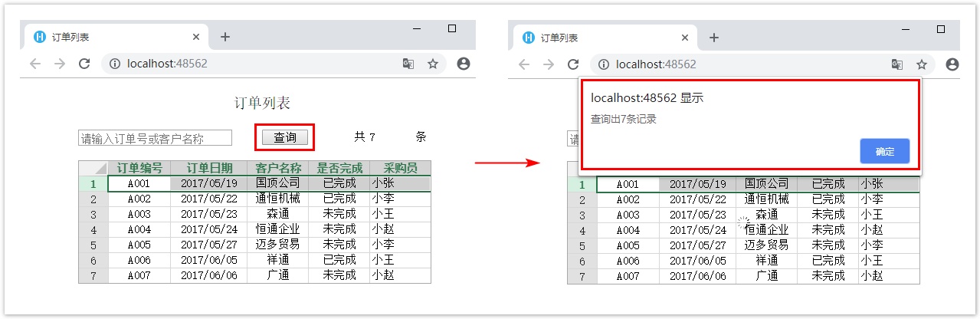Open translate icon in left address bar

408,64
